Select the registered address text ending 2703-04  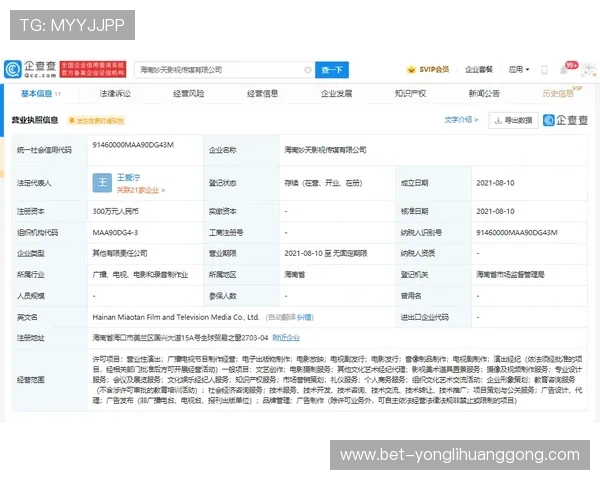click(180, 338)
